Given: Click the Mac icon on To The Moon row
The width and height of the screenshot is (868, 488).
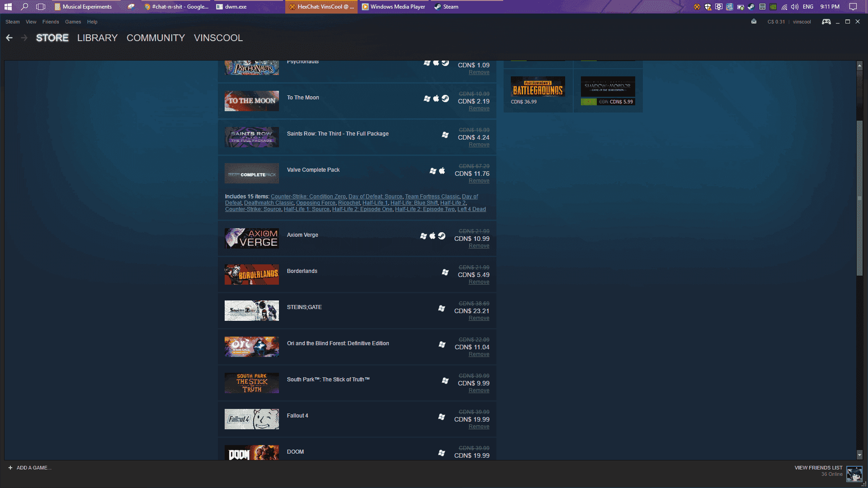Looking at the screenshot, I should (436, 99).
